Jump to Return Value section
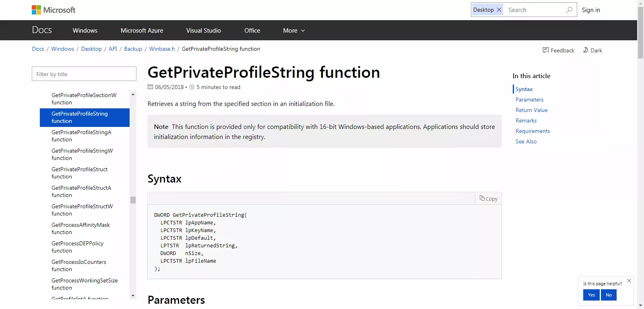Viewport: 644px width, 309px height. pos(531,110)
